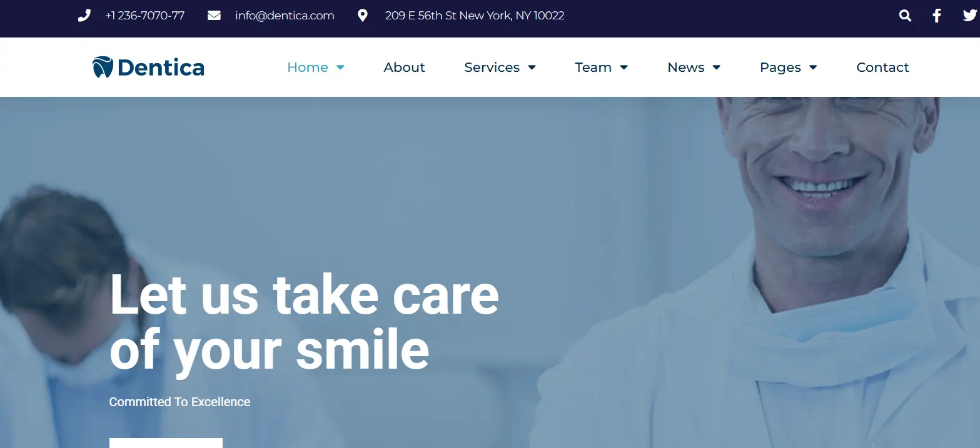Open the Contact menu item

coord(882,67)
